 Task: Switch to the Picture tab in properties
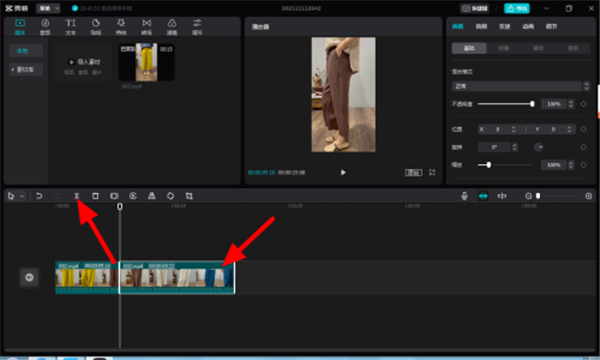pos(458,26)
